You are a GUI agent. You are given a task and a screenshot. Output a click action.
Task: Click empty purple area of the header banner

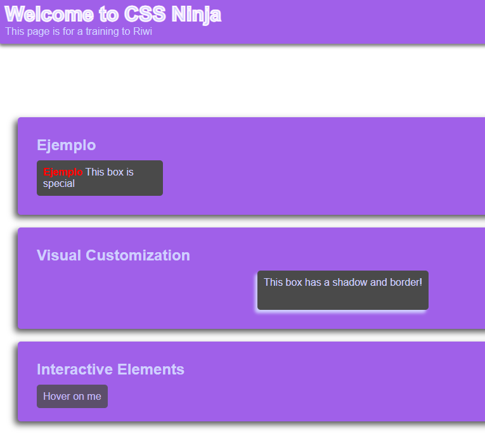click(355, 22)
